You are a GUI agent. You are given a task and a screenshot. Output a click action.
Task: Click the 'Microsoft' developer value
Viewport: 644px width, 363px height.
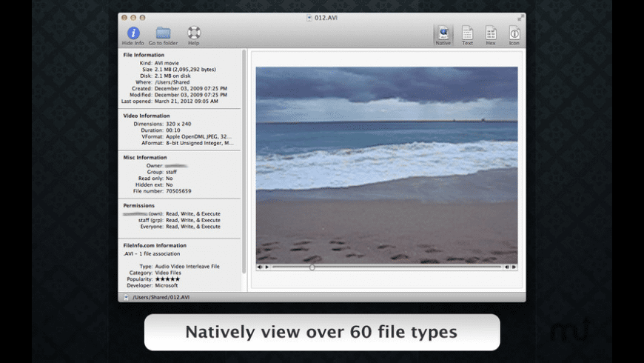(167, 285)
